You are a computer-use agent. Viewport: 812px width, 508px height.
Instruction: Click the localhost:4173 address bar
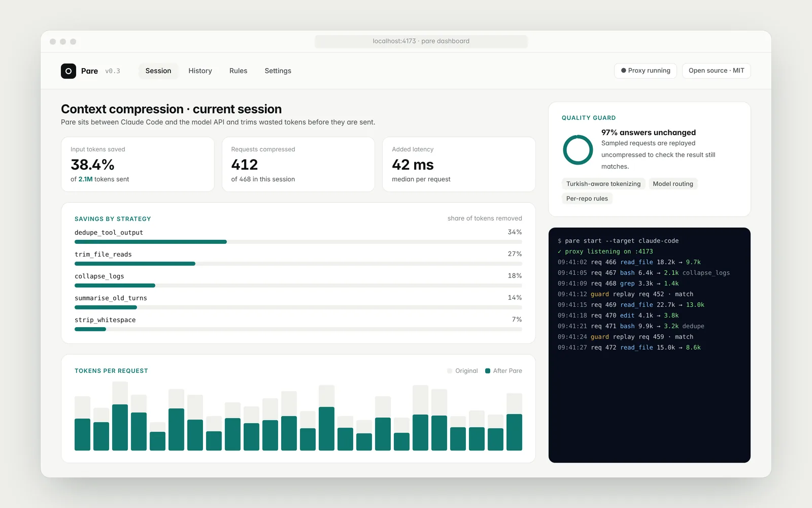(x=421, y=41)
